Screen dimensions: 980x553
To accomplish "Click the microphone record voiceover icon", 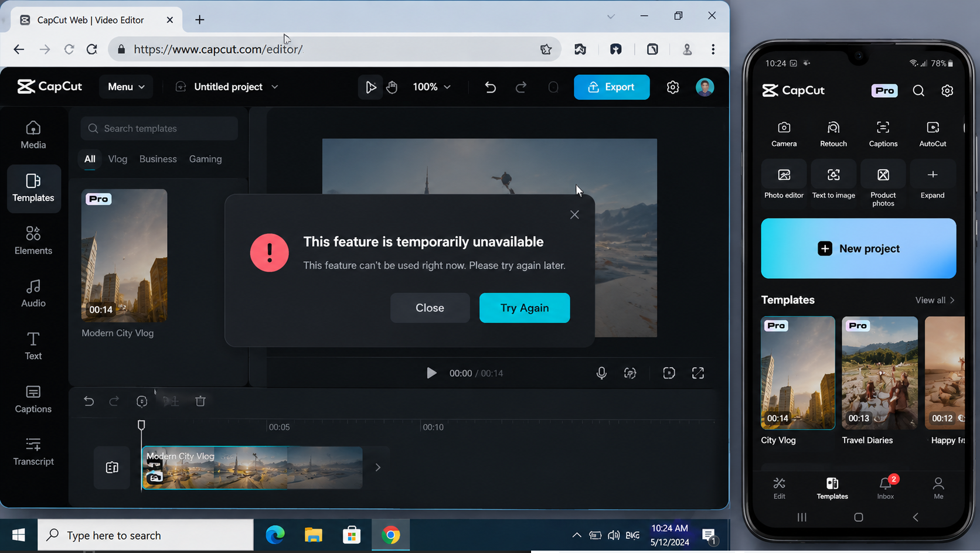I will point(601,373).
